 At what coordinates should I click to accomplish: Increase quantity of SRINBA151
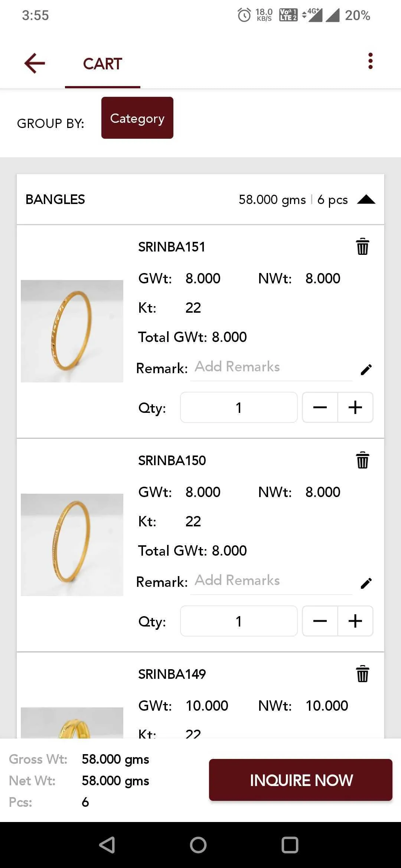click(x=355, y=407)
